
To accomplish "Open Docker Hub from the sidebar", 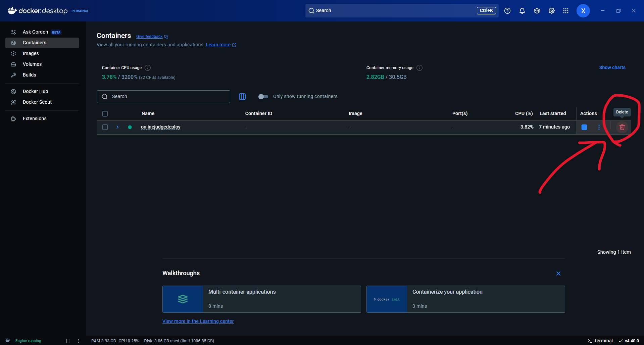I will click(x=42, y=91).
